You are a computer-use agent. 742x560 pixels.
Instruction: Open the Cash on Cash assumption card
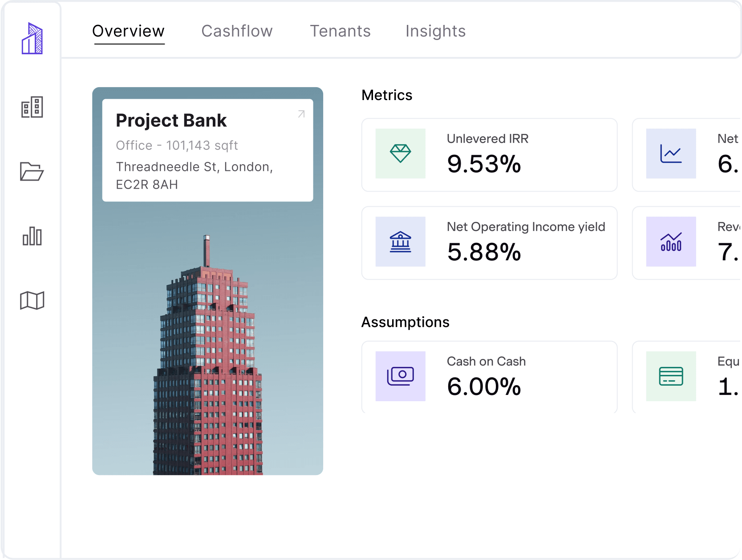click(489, 377)
